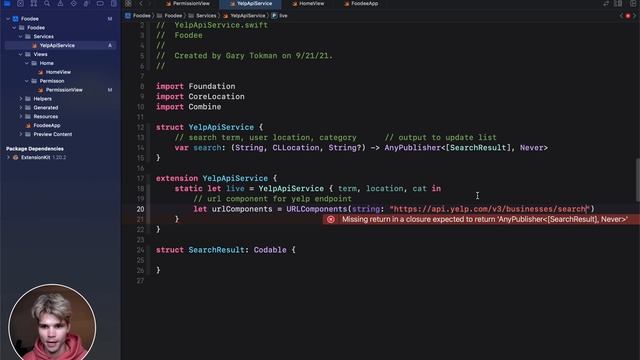Click the red error icon on line 21

point(331,219)
